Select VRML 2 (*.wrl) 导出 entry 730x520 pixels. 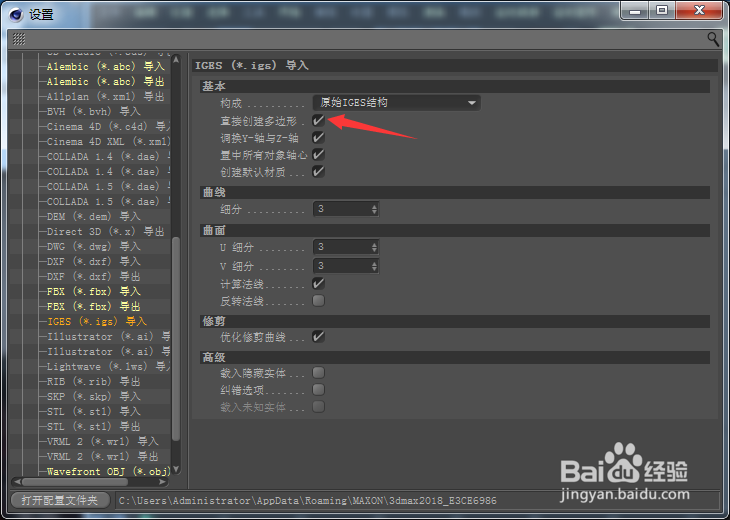(103, 457)
